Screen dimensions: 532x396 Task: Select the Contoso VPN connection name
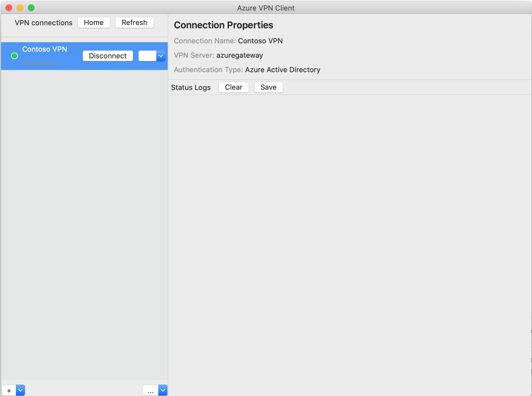click(45, 49)
